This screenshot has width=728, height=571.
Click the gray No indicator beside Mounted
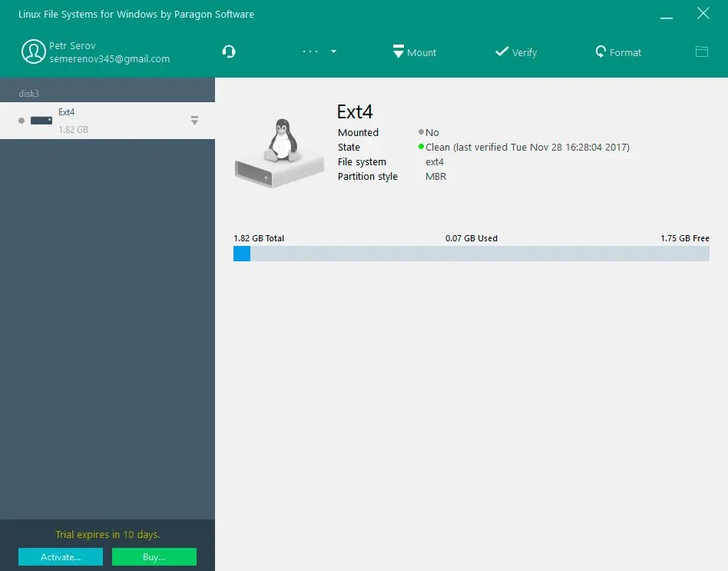[x=421, y=132]
